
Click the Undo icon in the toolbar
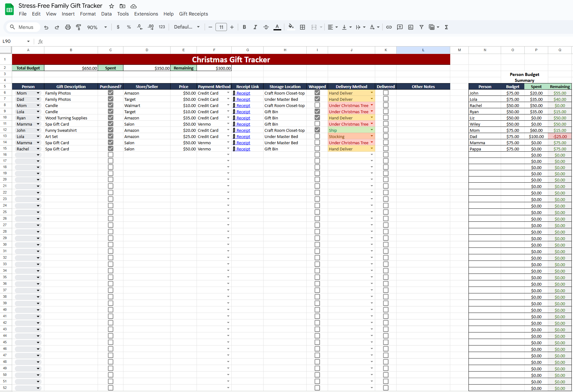pyautogui.click(x=46, y=27)
